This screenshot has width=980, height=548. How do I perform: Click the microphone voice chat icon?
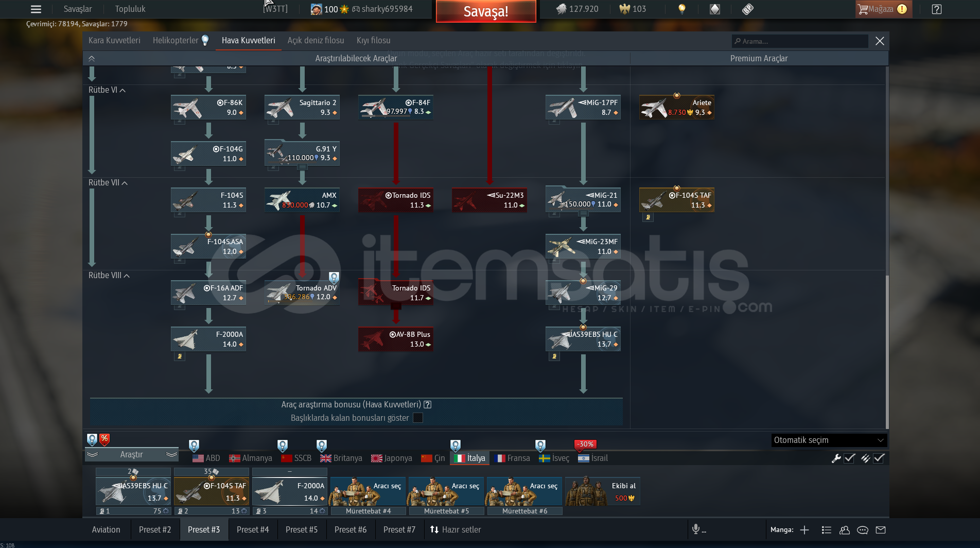(696, 529)
